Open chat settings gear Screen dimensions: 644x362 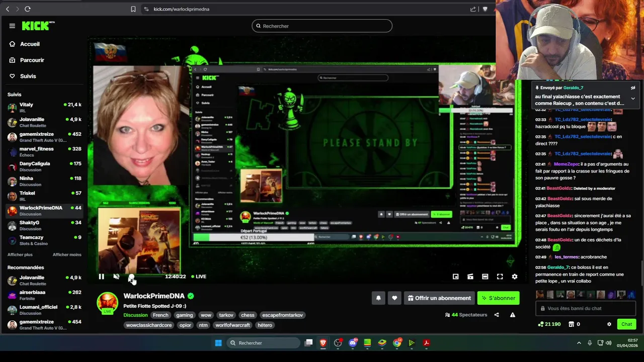point(609,324)
